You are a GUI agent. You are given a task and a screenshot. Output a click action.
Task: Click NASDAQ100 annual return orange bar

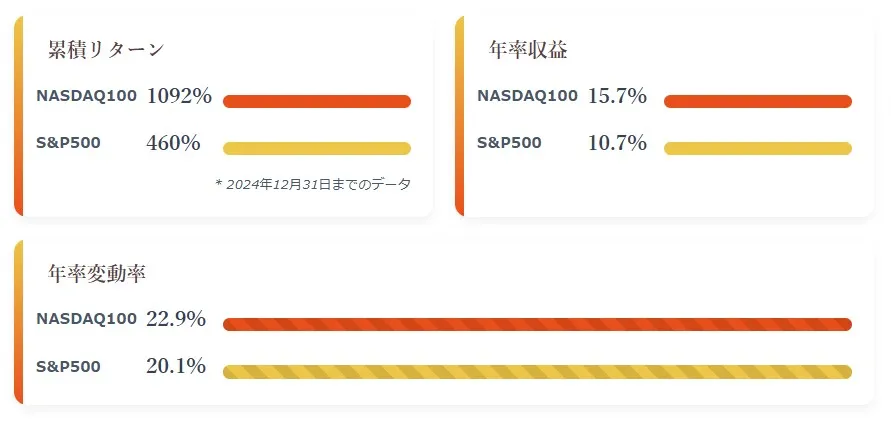tap(757, 101)
